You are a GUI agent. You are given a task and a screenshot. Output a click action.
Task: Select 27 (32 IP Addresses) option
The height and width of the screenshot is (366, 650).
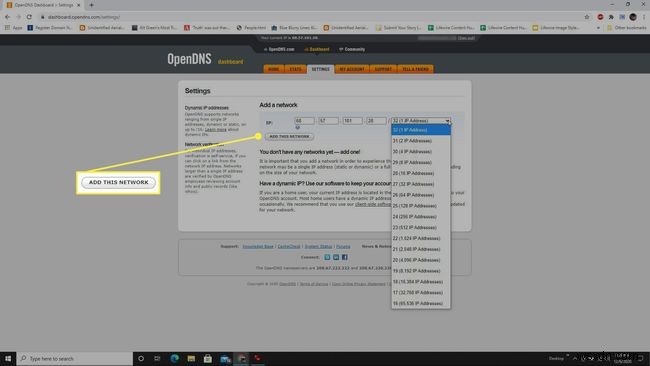(x=421, y=184)
